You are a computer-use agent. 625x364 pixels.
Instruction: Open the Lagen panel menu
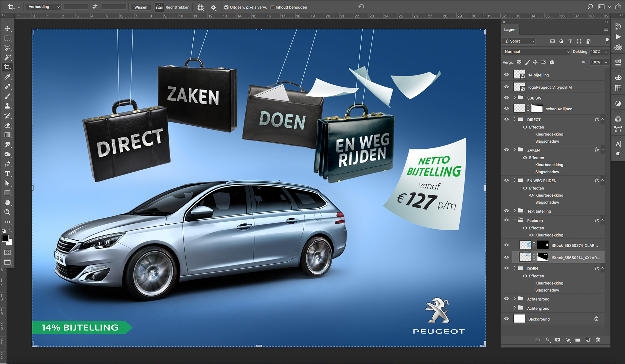click(606, 30)
